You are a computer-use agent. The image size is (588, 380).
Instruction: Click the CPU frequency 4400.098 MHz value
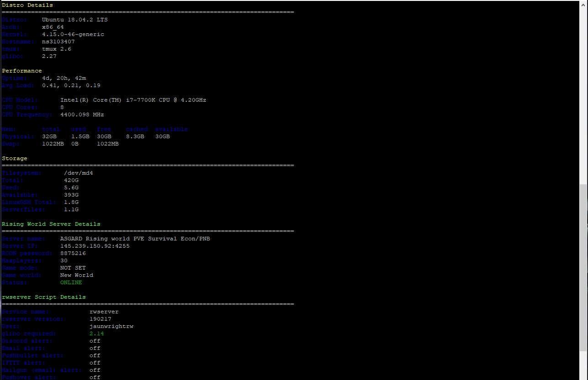(x=82, y=115)
